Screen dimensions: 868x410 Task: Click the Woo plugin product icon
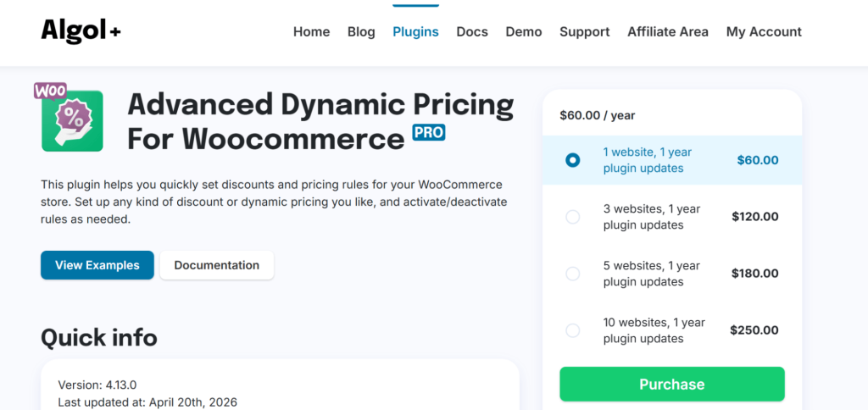(x=70, y=117)
